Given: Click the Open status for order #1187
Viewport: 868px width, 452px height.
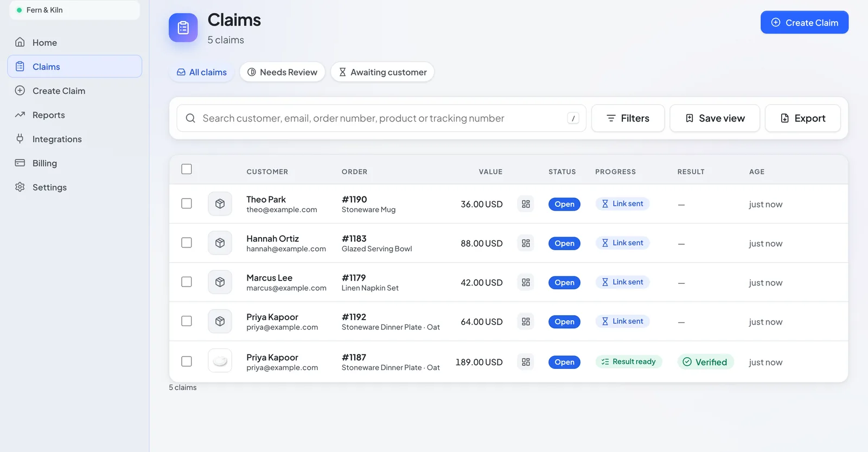Looking at the screenshot, I should [564, 362].
